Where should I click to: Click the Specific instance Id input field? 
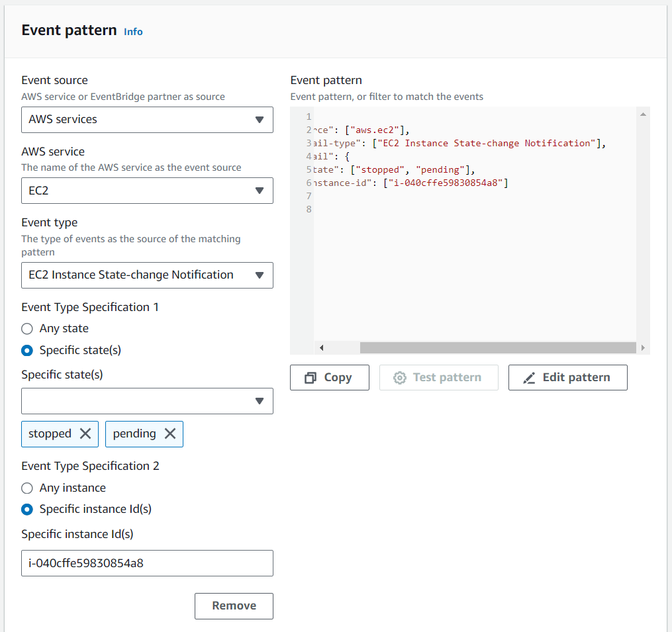(147, 563)
